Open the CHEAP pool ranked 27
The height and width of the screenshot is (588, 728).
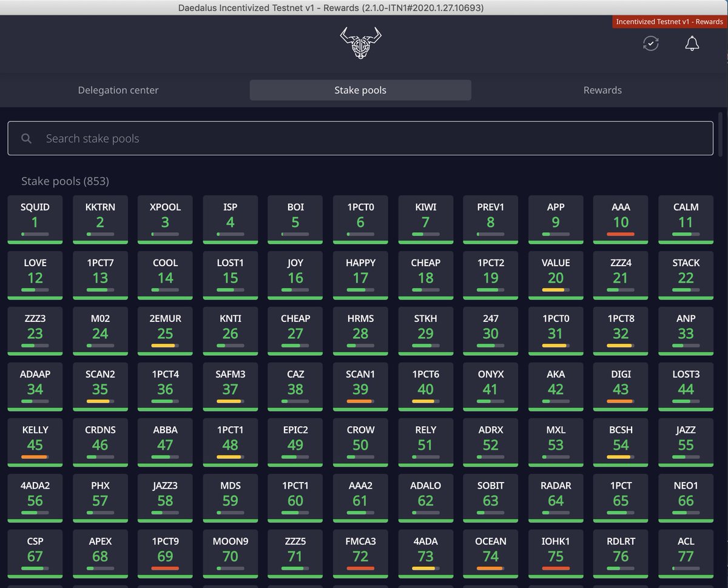[x=295, y=331]
